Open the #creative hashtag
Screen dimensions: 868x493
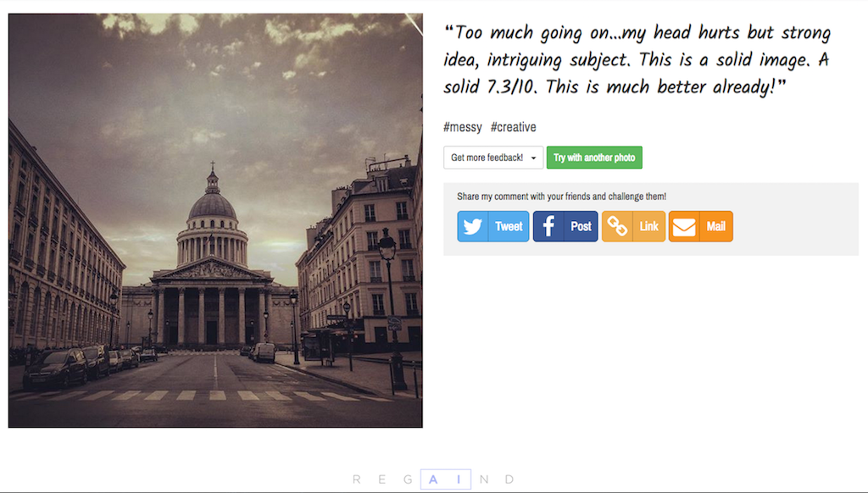click(x=513, y=127)
